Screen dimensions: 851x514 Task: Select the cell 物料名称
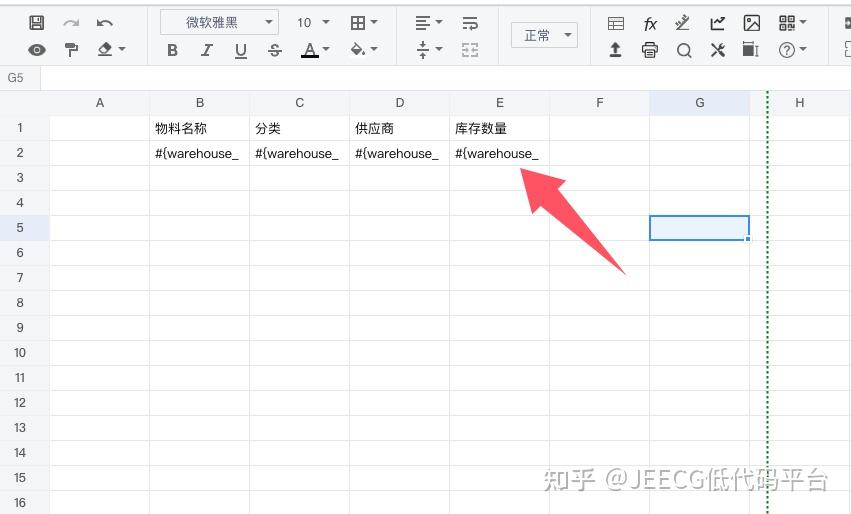(200, 128)
